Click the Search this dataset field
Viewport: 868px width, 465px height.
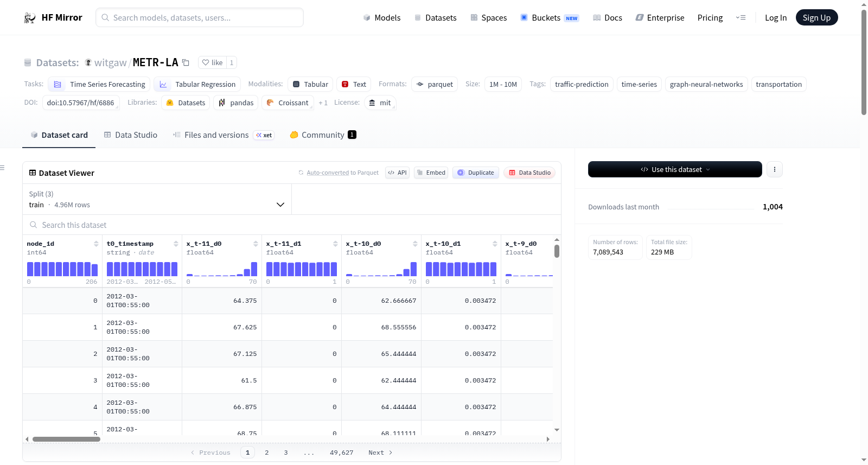(x=292, y=225)
